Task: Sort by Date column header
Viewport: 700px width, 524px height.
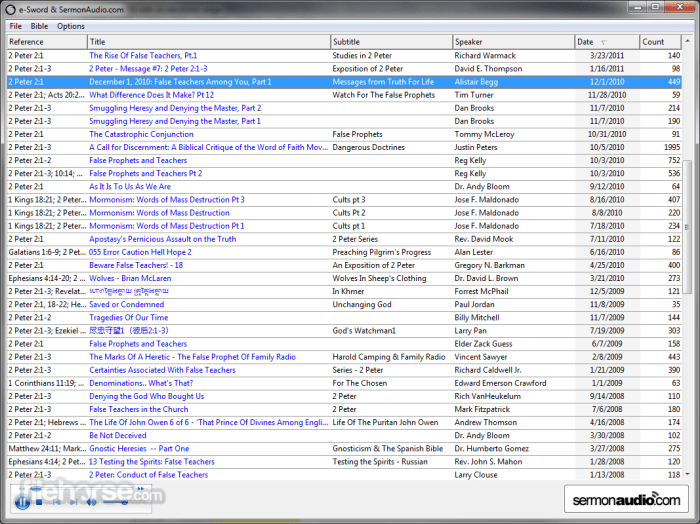Action: coord(607,42)
